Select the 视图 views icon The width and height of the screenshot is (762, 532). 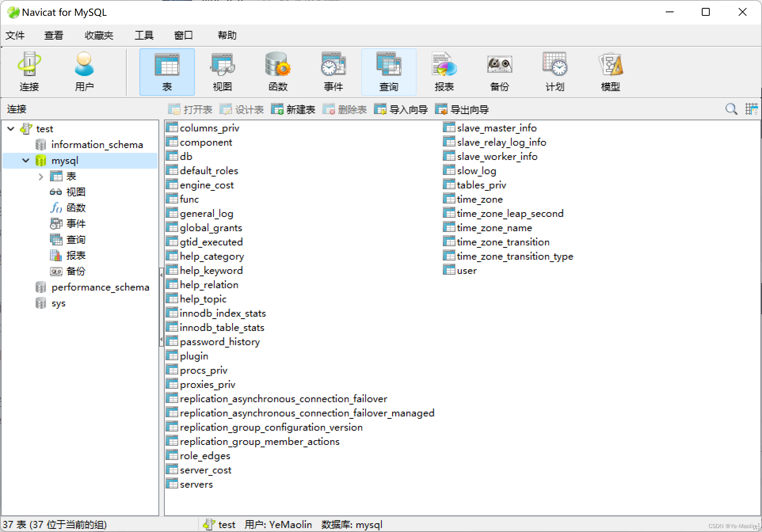click(222, 71)
